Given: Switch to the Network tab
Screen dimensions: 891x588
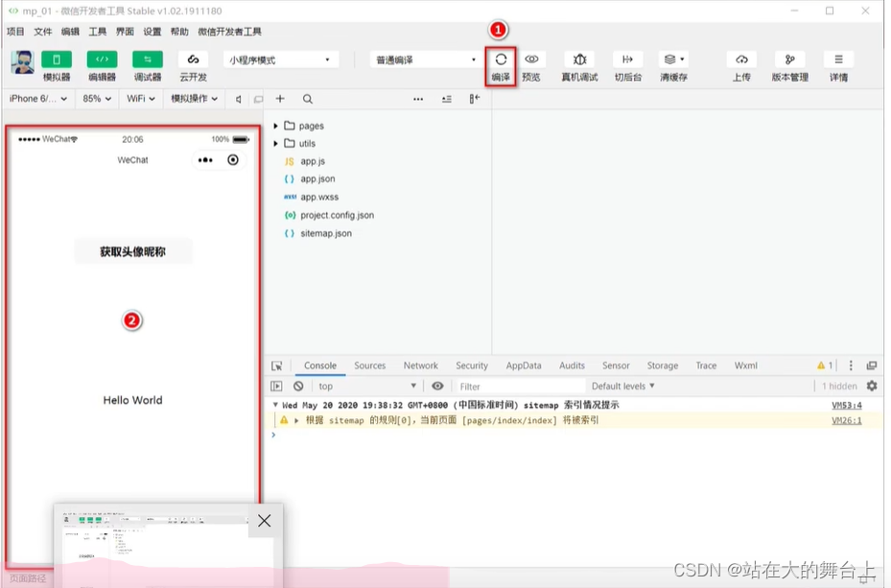Looking at the screenshot, I should point(420,365).
